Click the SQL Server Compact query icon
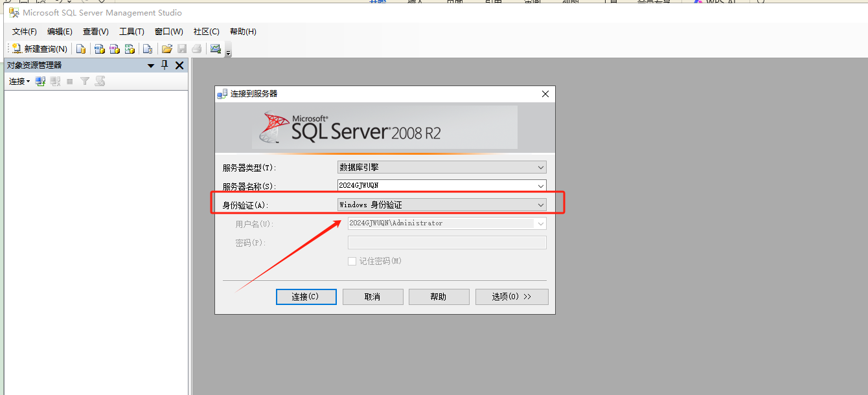The image size is (868, 395). pyautogui.click(x=148, y=49)
